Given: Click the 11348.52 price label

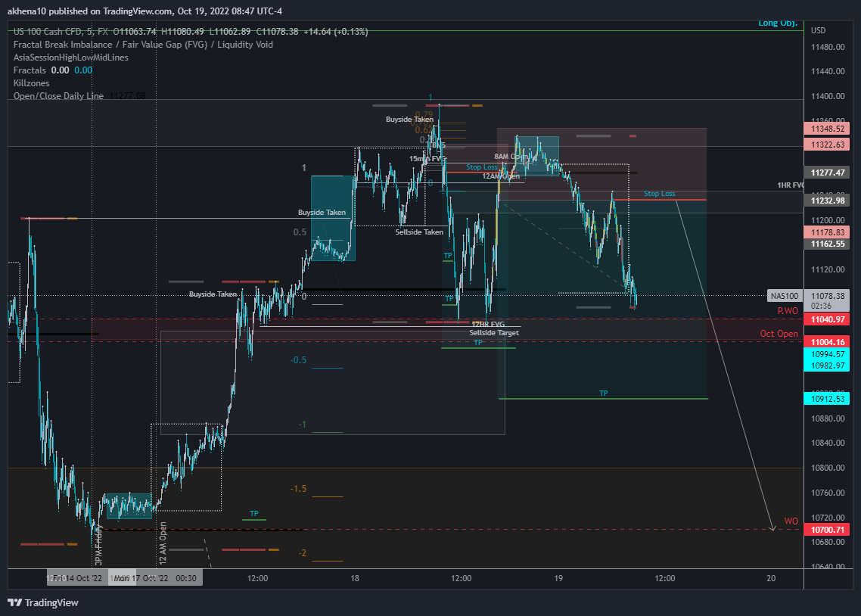Looking at the screenshot, I should [827, 129].
